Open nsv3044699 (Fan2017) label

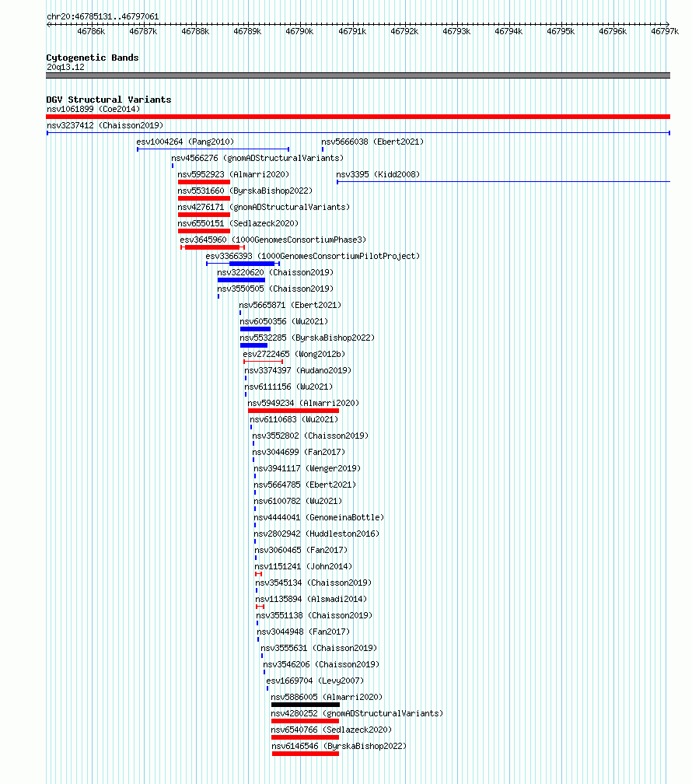pos(299,452)
